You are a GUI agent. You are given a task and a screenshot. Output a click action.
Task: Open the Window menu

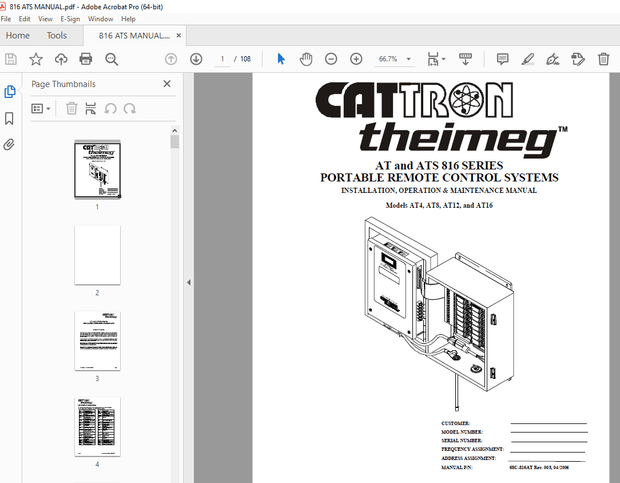(x=100, y=19)
